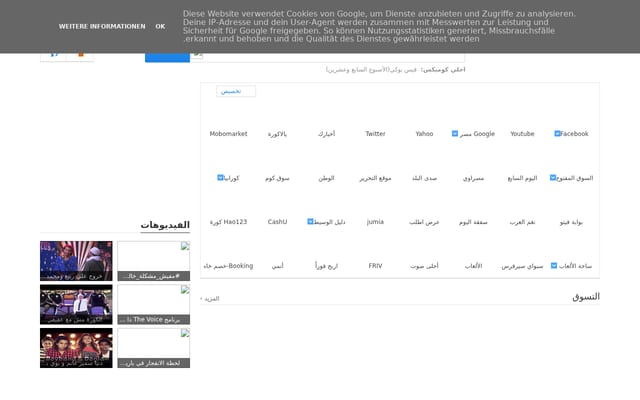
Task: Open the صفقة اليوم link
Action: pos(473,222)
